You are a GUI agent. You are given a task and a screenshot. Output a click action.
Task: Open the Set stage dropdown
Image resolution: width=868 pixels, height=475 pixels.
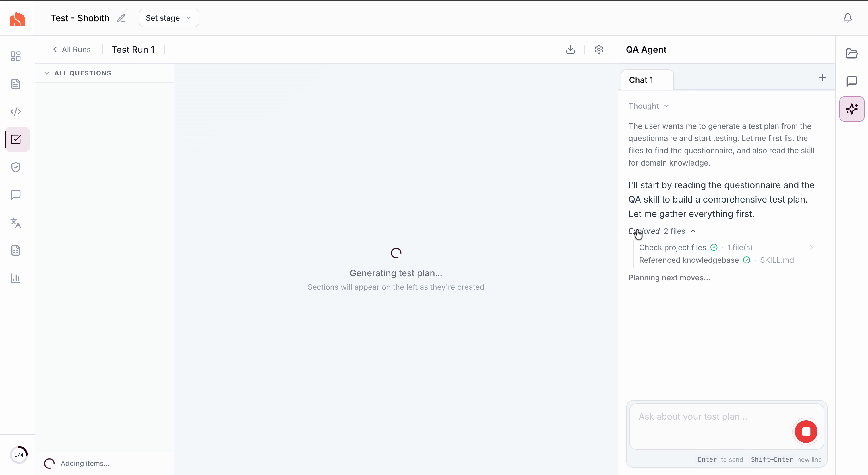[x=169, y=18]
